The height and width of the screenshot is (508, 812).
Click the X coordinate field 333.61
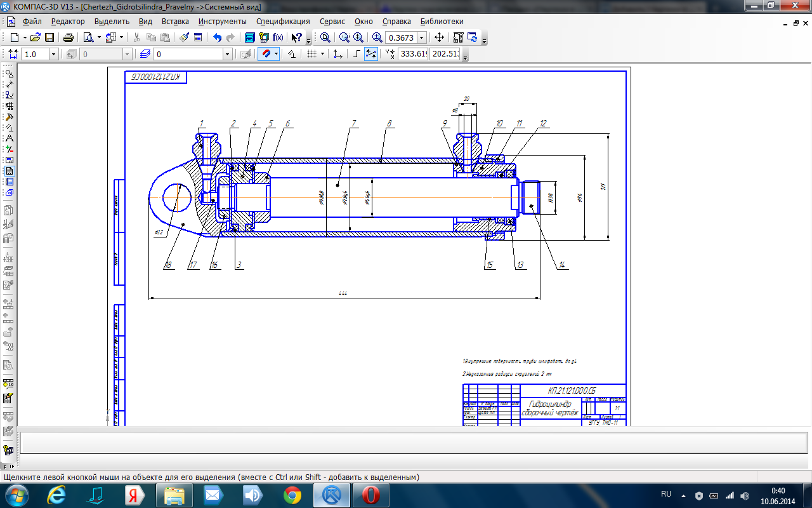coord(413,54)
